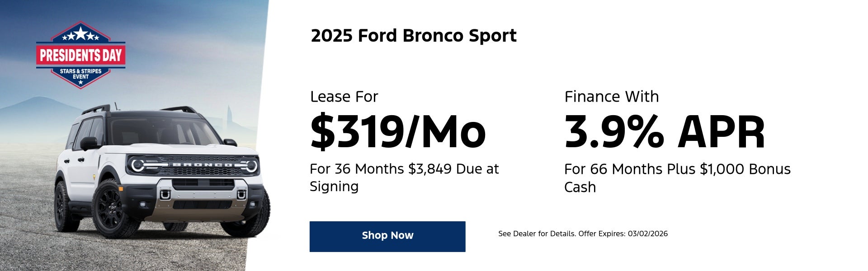Click the Finance With offer heading
868x271 pixels.
[612, 96]
